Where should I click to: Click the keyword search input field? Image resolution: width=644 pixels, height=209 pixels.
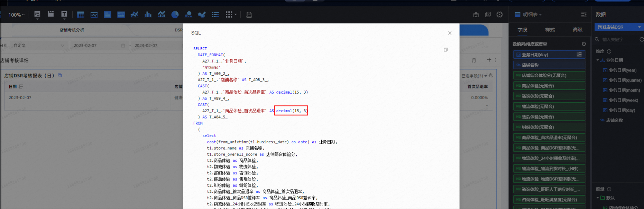coord(618,39)
